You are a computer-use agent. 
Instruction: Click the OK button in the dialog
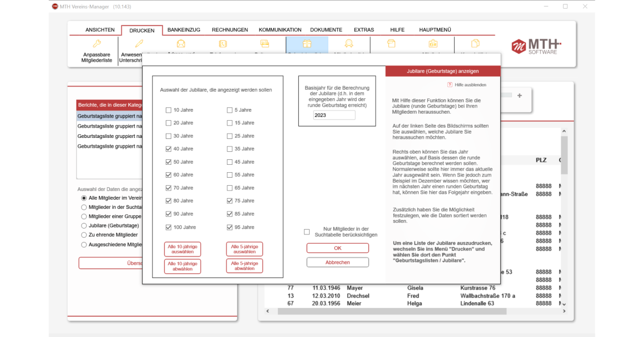tap(338, 248)
